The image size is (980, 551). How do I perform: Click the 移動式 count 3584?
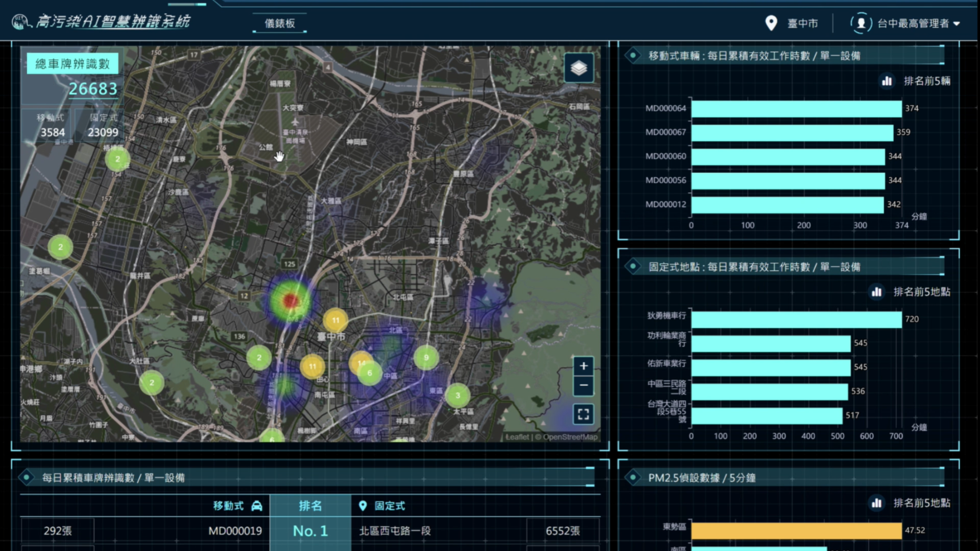pos(52,133)
